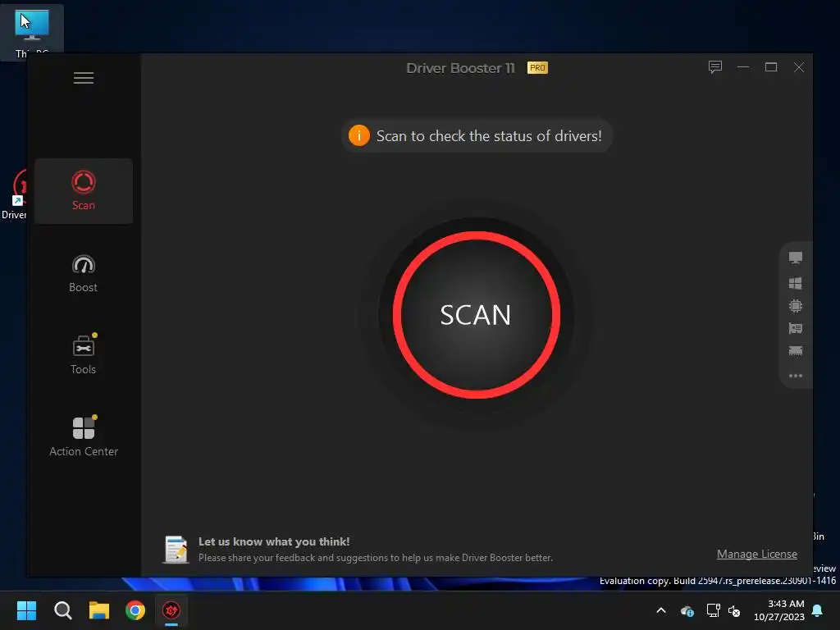Open network display tray icon
Image resolution: width=840 pixels, height=630 pixels.
coord(713,610)
